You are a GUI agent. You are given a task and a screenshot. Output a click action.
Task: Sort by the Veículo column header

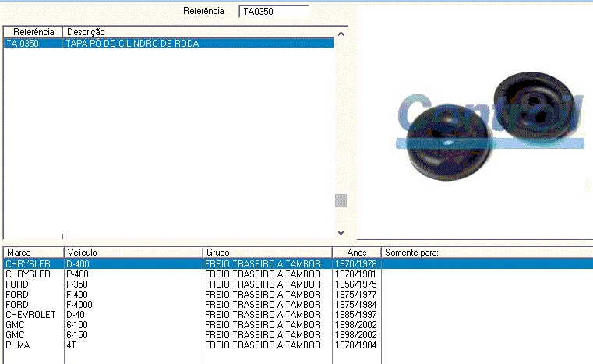click(x=133, y=253)
